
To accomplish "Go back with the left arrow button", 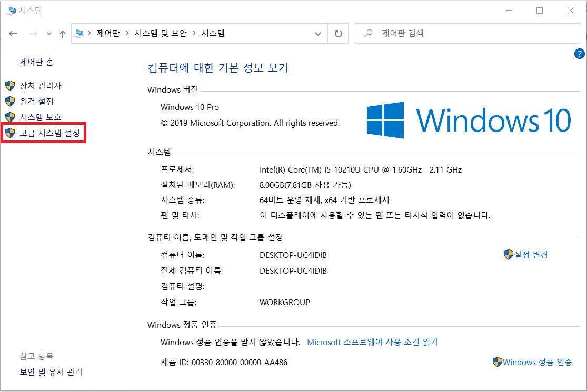I will [x=13, y=34].
